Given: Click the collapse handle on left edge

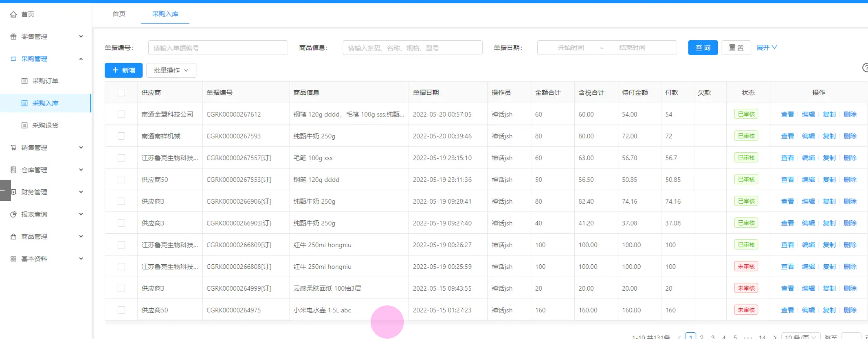Looking at the screenshot, I should tap(5, 190).
